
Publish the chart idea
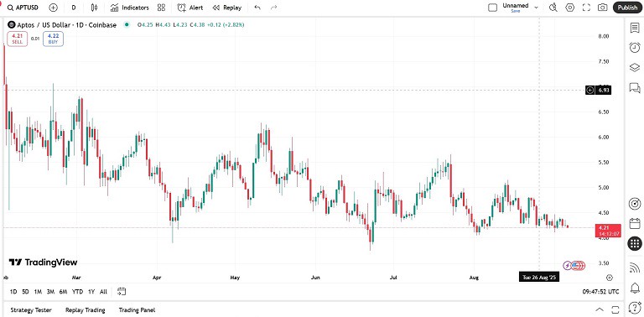[627, 8]
